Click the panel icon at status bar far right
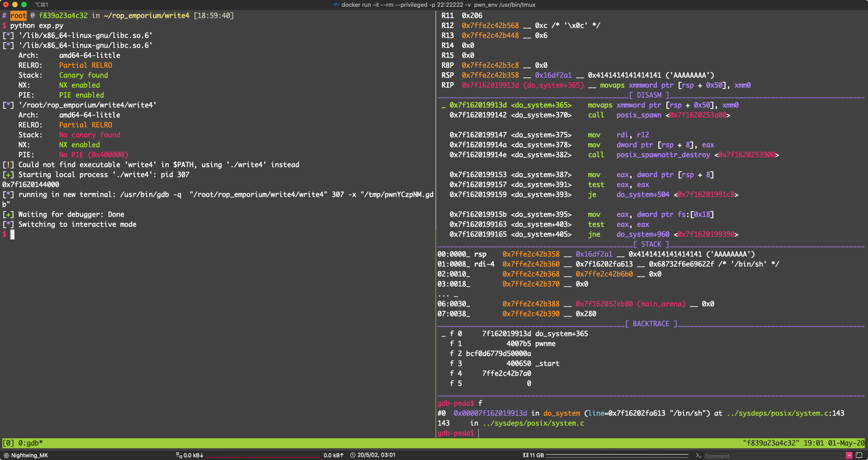 (859, 455)
